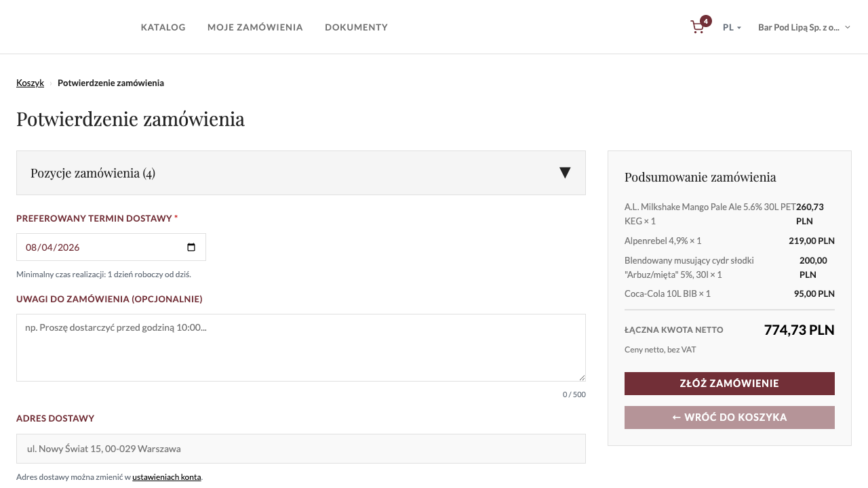Click the 774,73 PLN total amount

pos(799,330)
